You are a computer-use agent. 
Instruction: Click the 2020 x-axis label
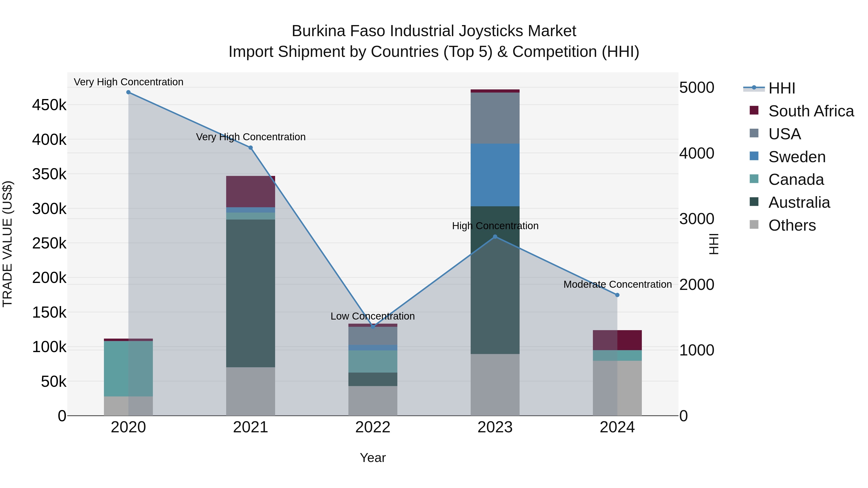[x=128, y=427]
